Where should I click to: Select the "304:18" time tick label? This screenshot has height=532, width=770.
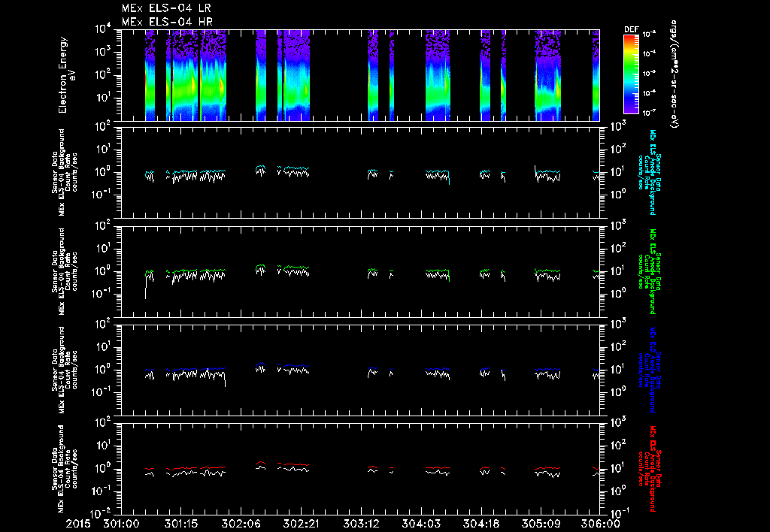point(480,524)
